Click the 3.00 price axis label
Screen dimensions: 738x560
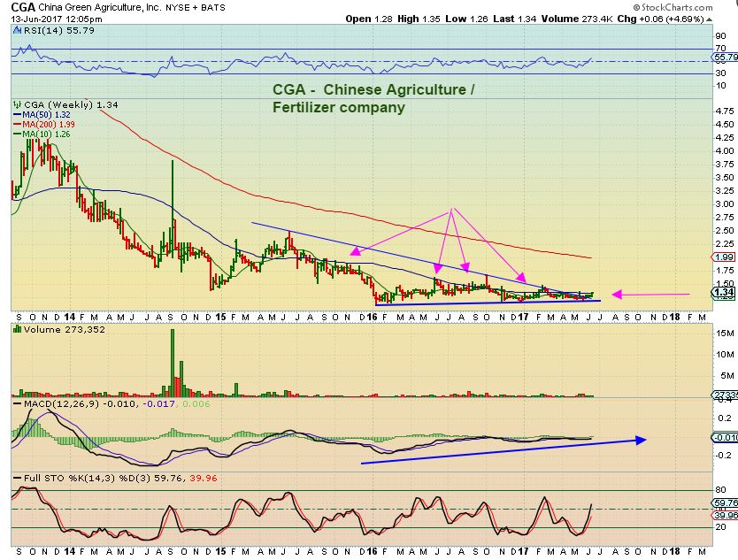click(724, 204)
